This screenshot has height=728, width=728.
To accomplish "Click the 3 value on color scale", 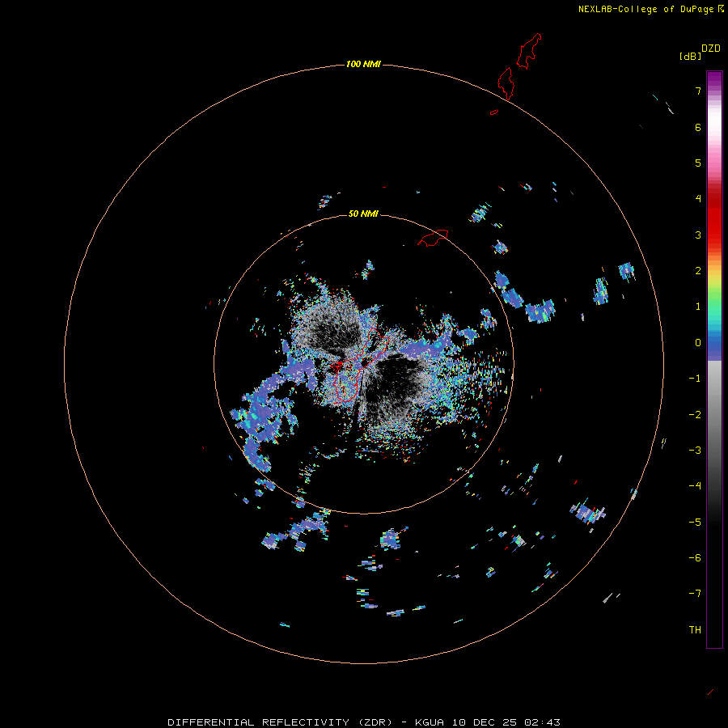I will (698, 235).
